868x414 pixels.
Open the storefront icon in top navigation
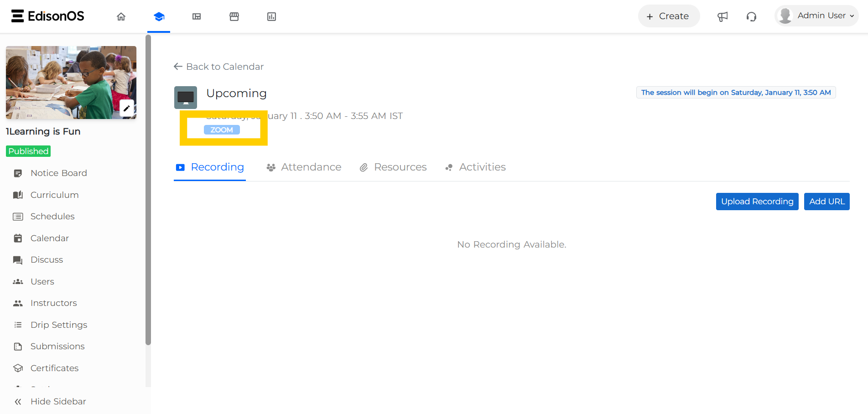pyautogui.click(x=234, y=16)
